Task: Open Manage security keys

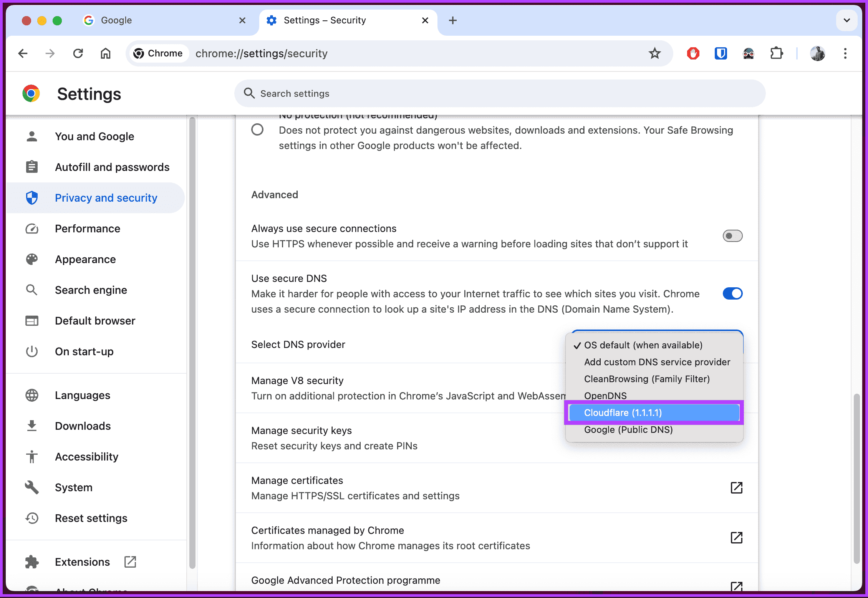Action: (x=400, y=438)
